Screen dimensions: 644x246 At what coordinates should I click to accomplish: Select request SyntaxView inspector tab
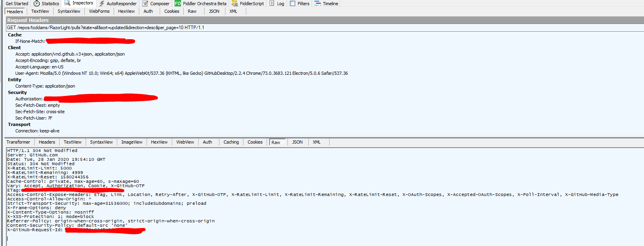(x=69, y=11)
